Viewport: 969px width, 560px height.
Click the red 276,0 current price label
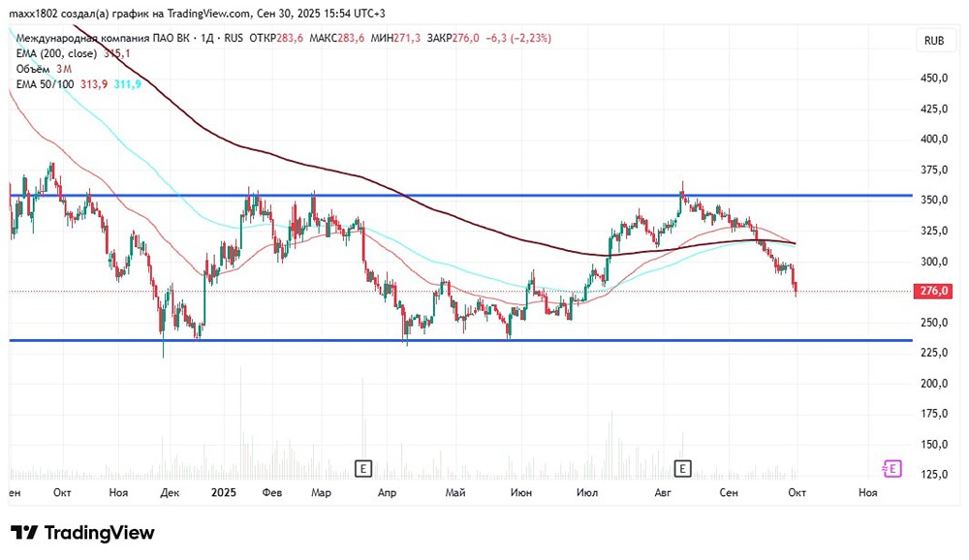click(x=933, y=291)
